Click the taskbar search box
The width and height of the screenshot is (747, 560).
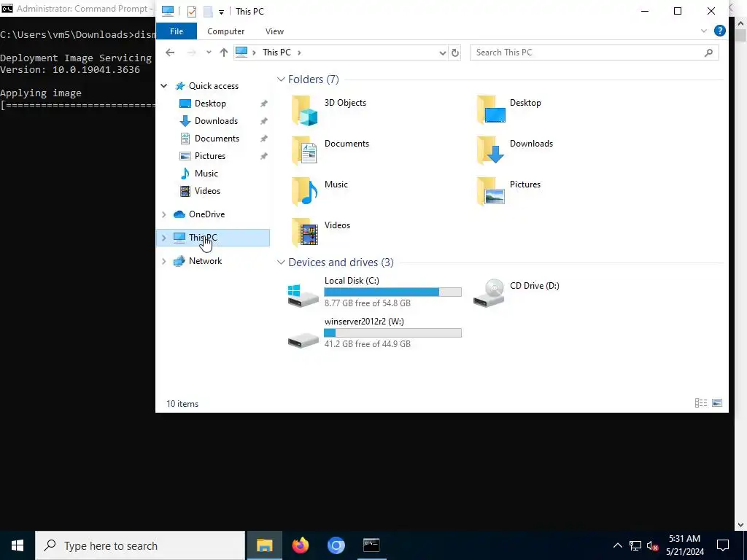click(x=140, y=545)
